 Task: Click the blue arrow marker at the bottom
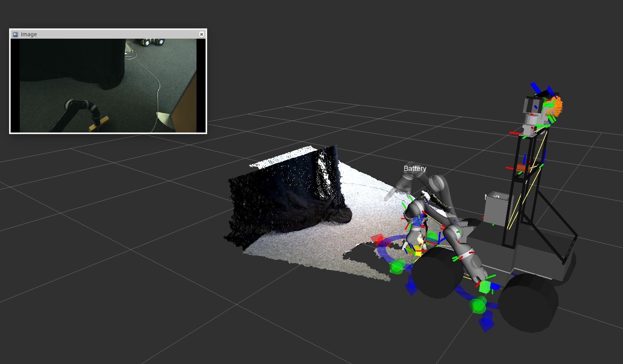pos(487,325)
